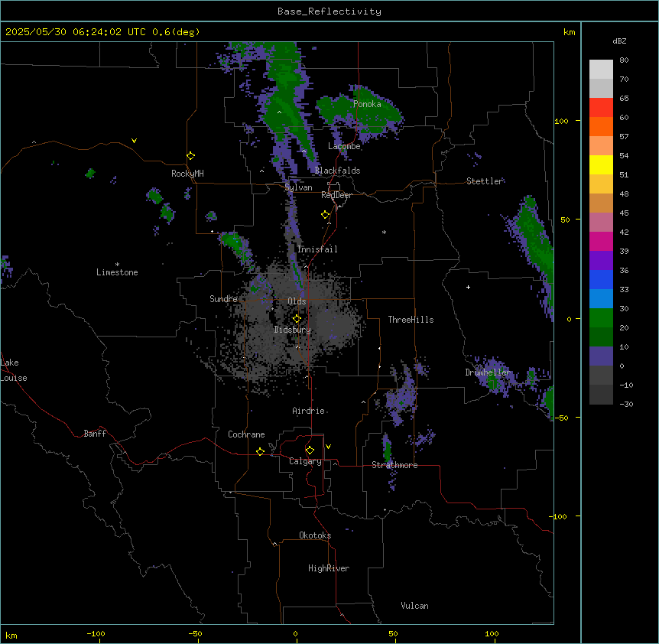Click the -50 tick on the right axis

click(x=561, y=418)
